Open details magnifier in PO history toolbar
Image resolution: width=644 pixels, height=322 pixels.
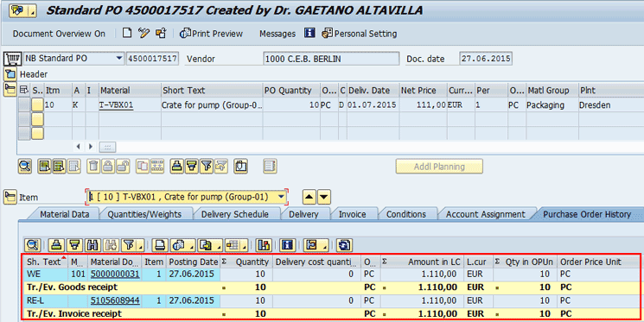[x=32, y=245]
